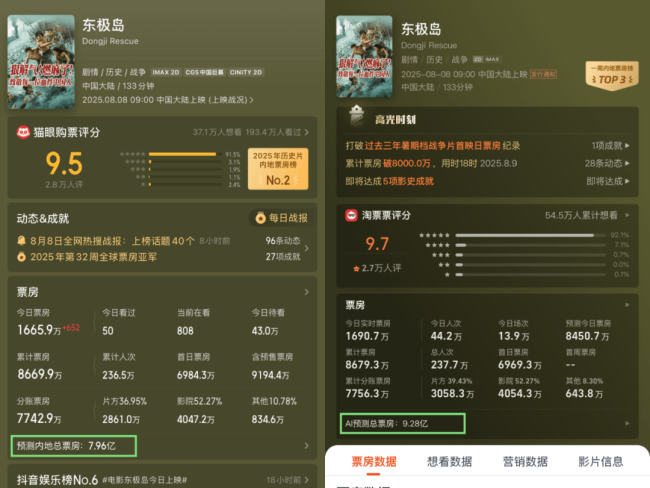The width and height of the screenshot is (650, 488).
Task: Expand the 淘票票评分 section arrow
Action: click(627, 215)
